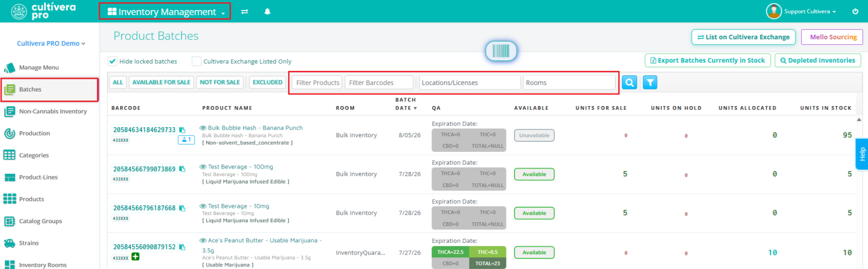The width and height of the screenshot is (868, 269).
Task: Open the Support Cultivera user dropdown
Action: pyautogui.click(x=810, y=11)
